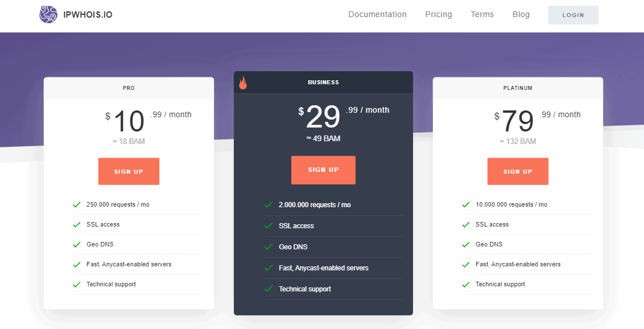Click the ≈ 18 BAM conversion text
Viewport: 644px width, 329px height.
tap(129, 141)
